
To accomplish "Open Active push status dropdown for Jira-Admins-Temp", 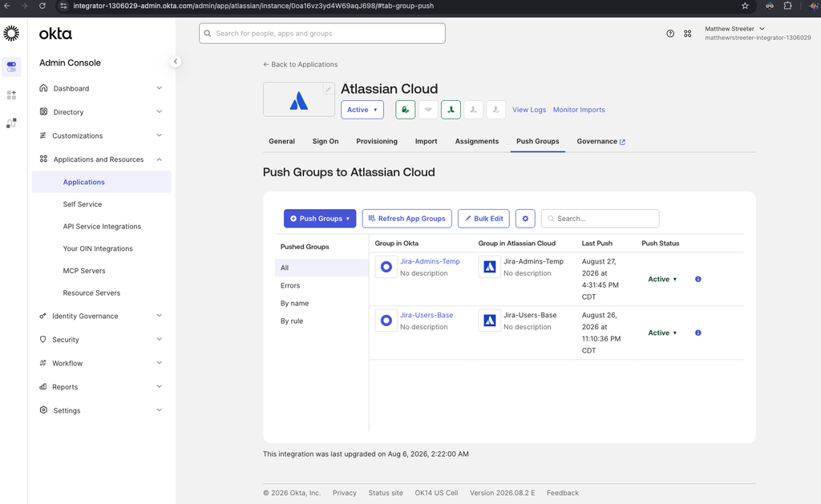I will 662,279.
